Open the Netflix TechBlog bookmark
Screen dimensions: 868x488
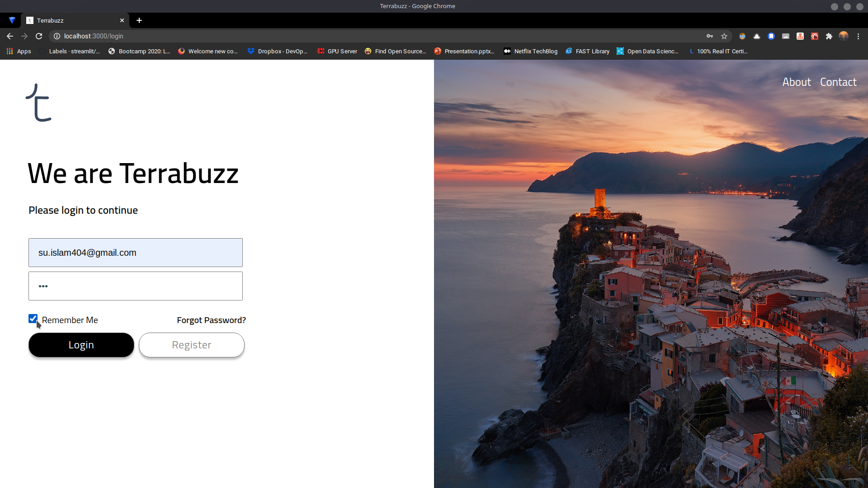pos(531,52)
